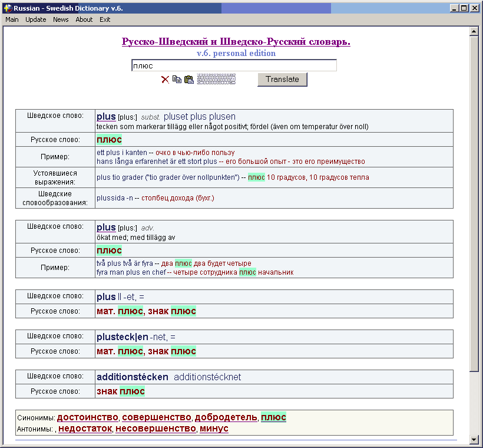
Task: Follow the synonym link совершенство
Action: 157,417
